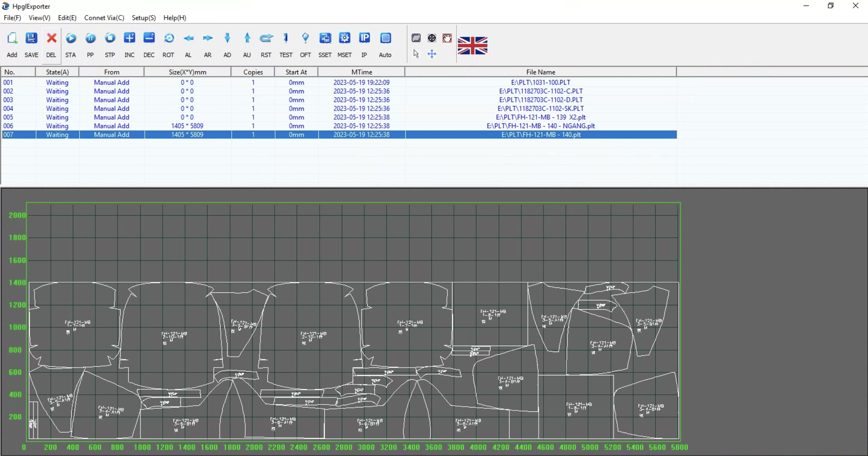Viewport: 868px width, 456px height.
Task: Open the File(F) menu
Action: pos(12,17)
